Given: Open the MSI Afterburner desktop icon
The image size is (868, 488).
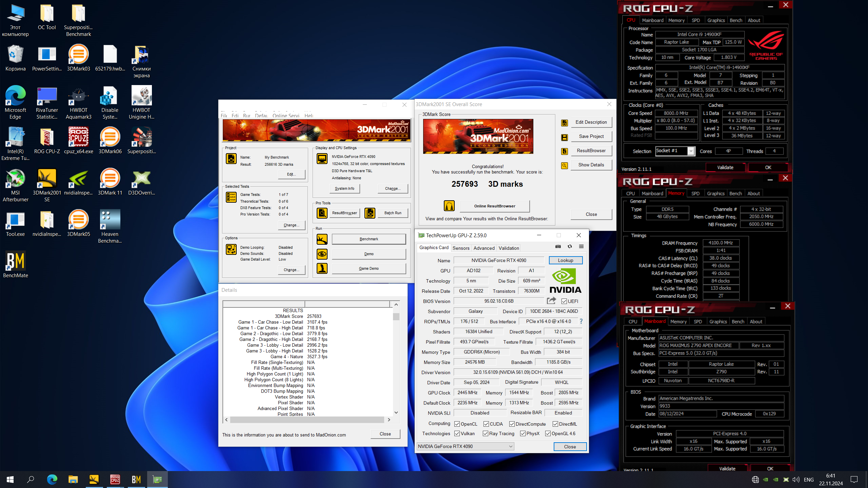Looking at the screenshot, I should (15, 186).
